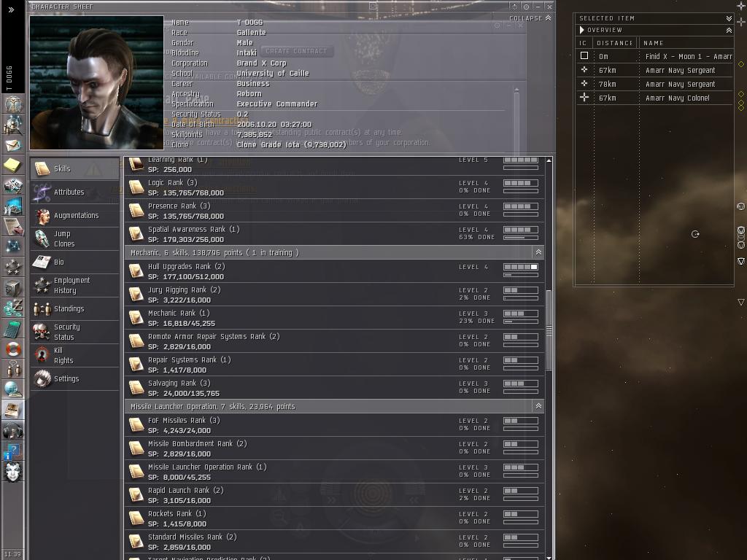Sort Overview by IC icon column
This screenshot has height=560, width=747.
click(583, 43)
